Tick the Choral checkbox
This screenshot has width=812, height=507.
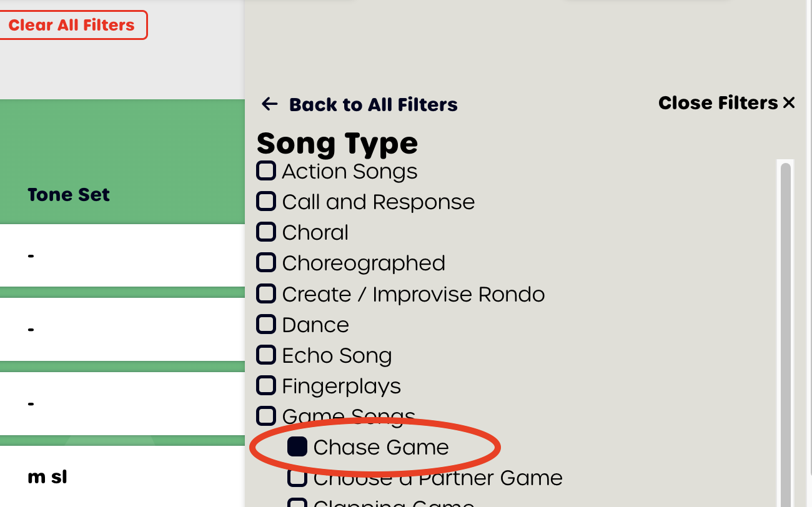[x=266, y=232]
